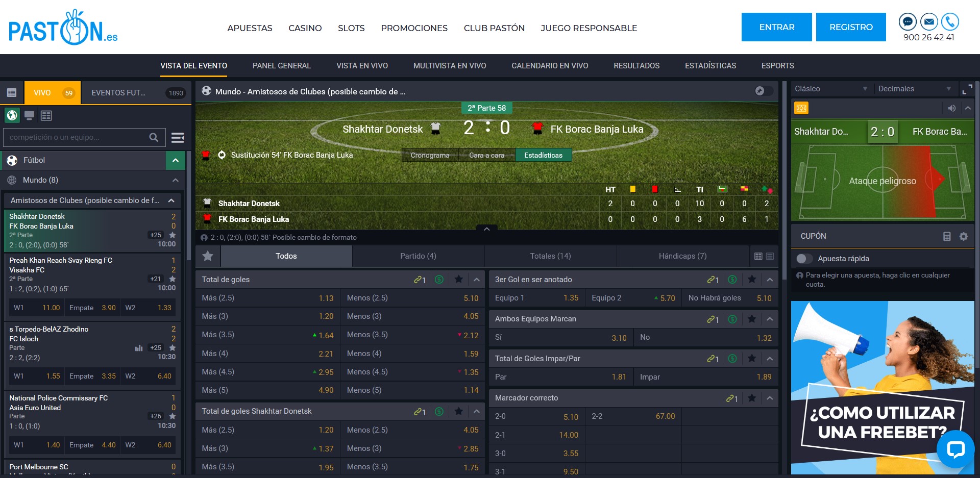Open the competition list filter menu icon
Viewport: 980px width, 478px height.
(x=178, y=138)
